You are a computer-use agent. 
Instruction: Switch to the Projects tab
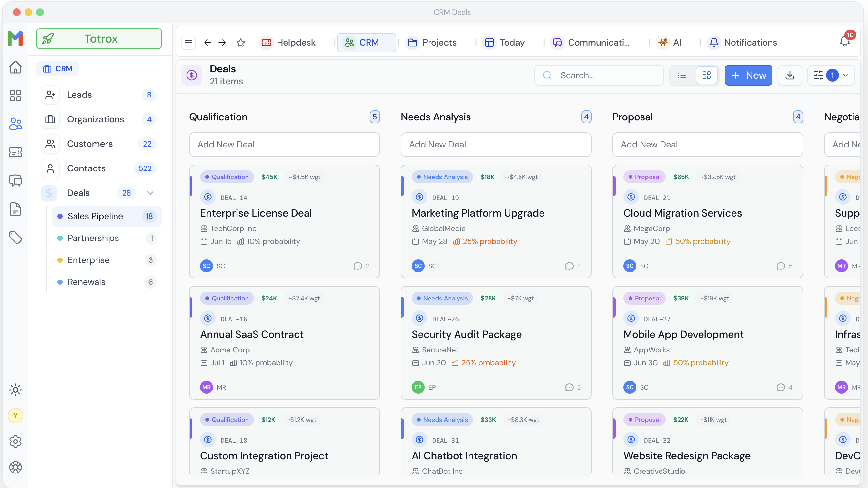click(x=432, y=43)
